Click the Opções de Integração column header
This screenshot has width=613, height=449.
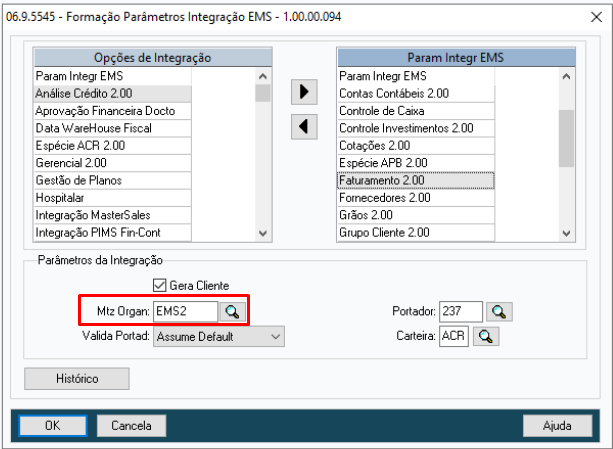[x=152, y=58]
